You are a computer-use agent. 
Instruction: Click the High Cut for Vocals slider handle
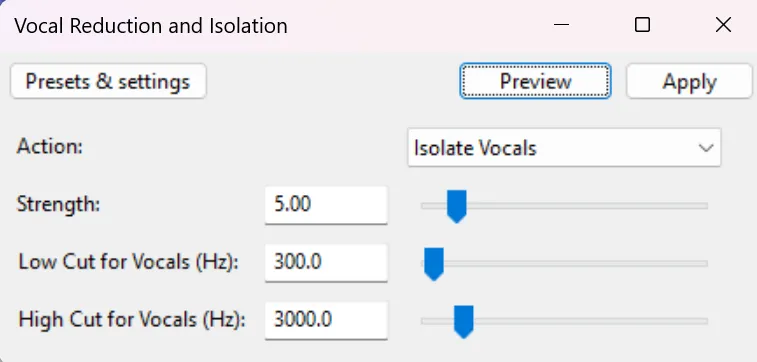click(463, 321)
